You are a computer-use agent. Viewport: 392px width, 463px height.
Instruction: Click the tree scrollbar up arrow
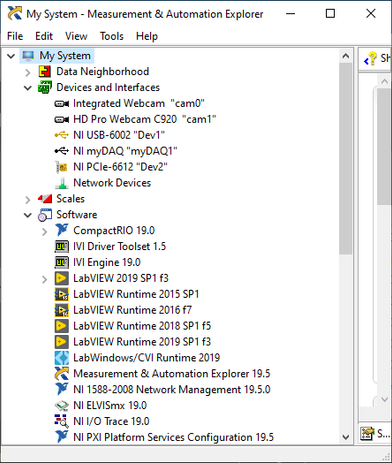[346, 56]
